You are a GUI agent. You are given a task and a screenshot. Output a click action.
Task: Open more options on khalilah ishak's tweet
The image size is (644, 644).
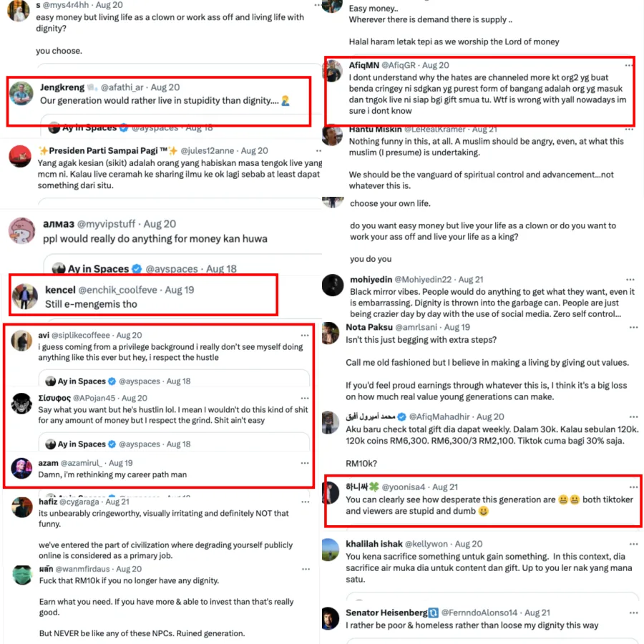(x=633, y=545)
